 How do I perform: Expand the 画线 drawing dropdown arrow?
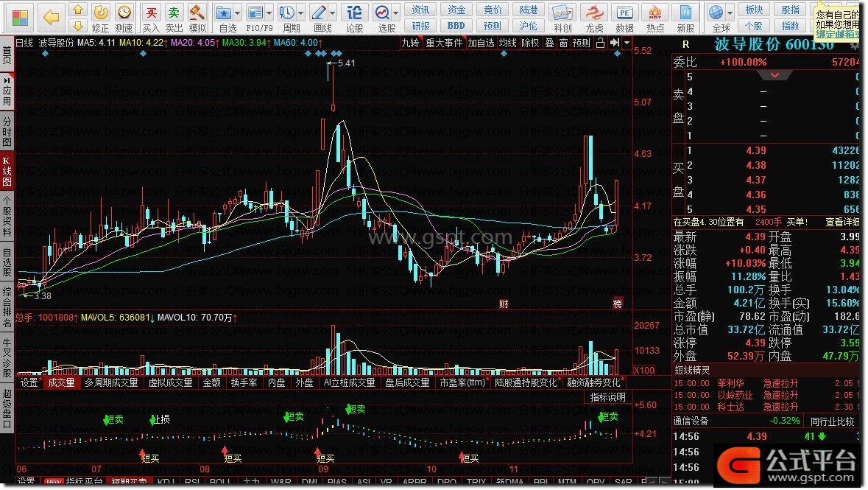point(332,13)
